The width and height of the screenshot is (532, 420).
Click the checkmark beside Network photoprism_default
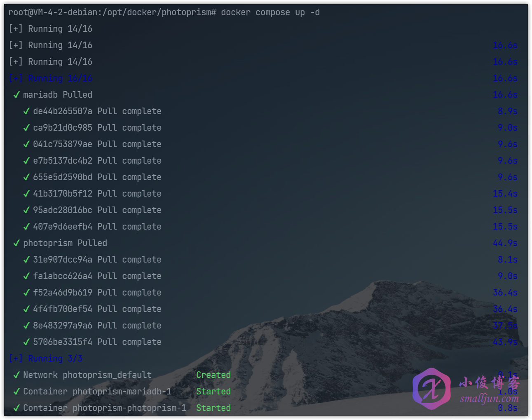click(16, 375)
